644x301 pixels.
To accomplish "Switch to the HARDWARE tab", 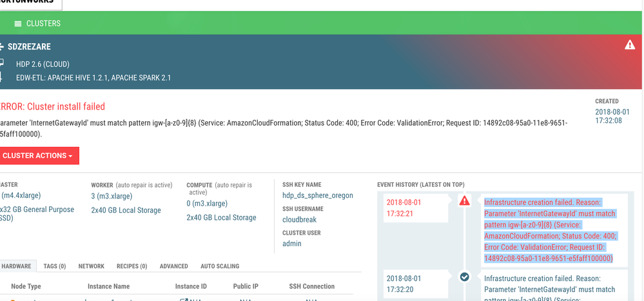I will click(16, 266).
